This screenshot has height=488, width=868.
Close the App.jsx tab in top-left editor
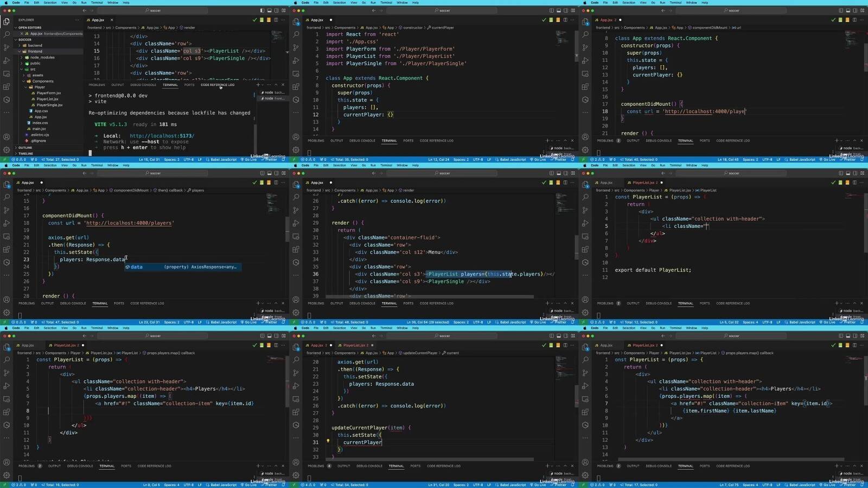(x=113, y=20)
